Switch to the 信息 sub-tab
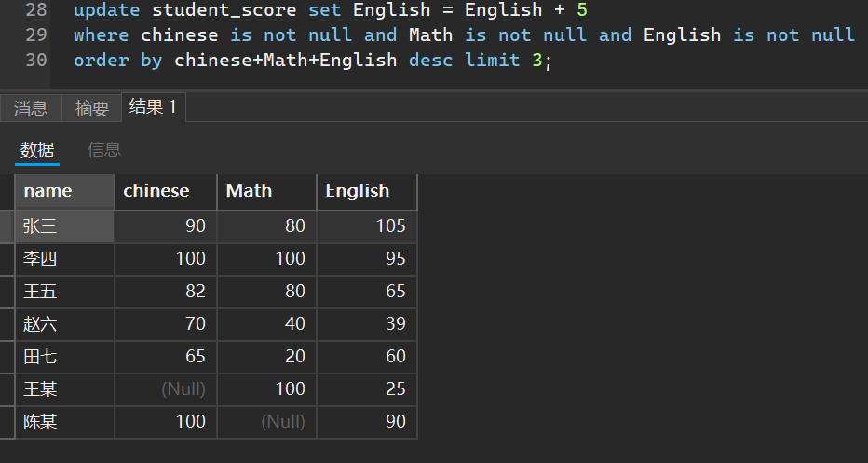This screenshot has width=868, height=463. (x=104, y=150)
